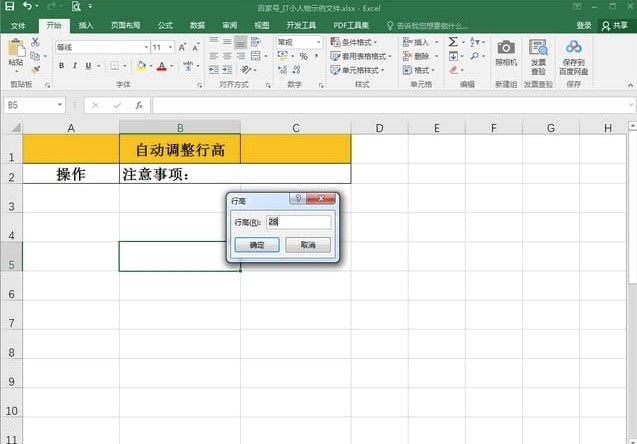Open the 公式 (Formulas) ribbon tab
This screenshot has height=444, width=637.
click(165, 25)
